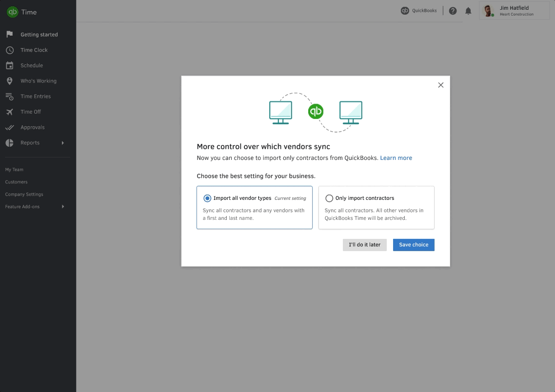The height and width of the screenshot is (392, 555).
Task: Open Company Settings
Action: click(24, 194)
